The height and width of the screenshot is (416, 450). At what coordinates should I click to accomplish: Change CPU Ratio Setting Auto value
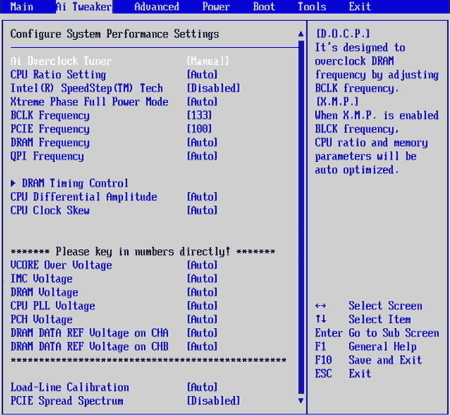(202, 75)
